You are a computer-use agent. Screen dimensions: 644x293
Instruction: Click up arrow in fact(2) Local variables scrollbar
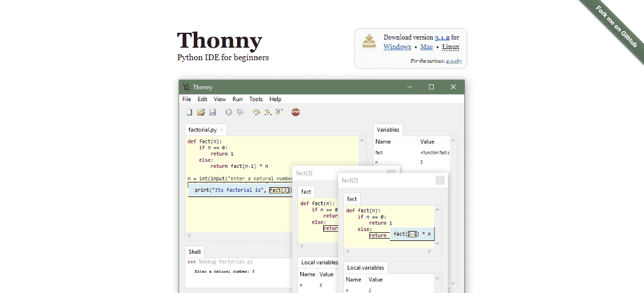pyautogui.click(x=437, y=278)
